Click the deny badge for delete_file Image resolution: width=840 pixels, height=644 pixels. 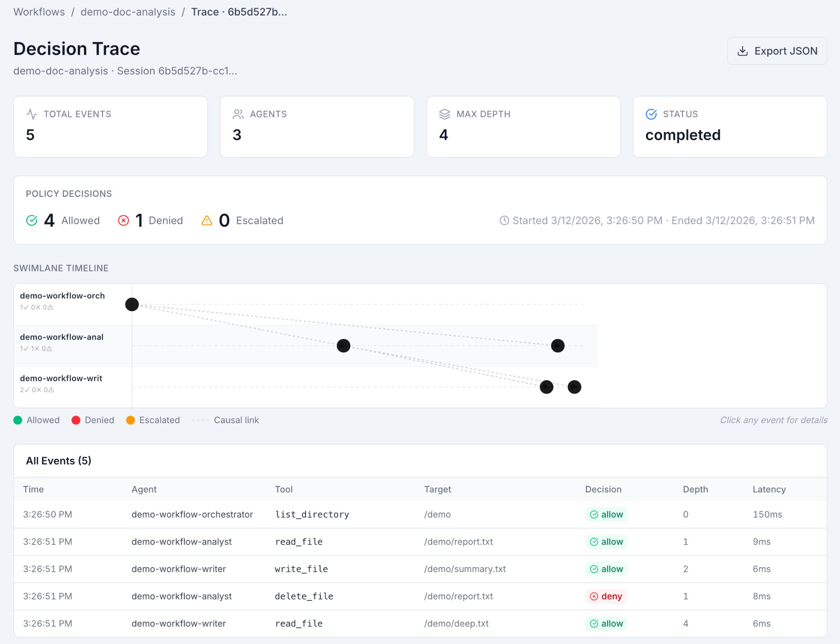[x=606, y=596]
